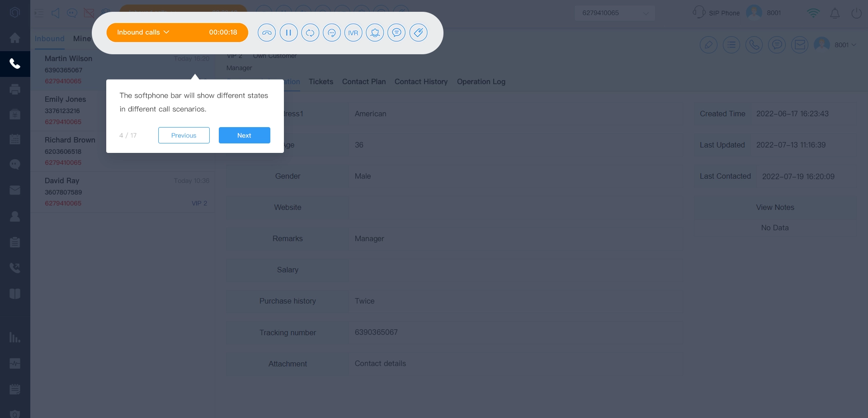Open the Operation Log tab
This screenshot has width=868, height=418.
[481, 82]
